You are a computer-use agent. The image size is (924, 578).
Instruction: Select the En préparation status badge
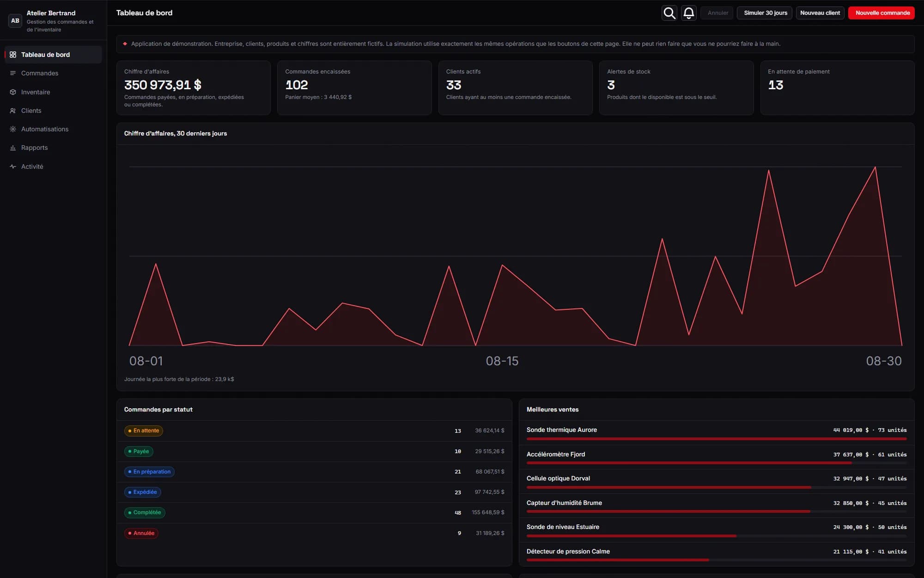[149, 472]
